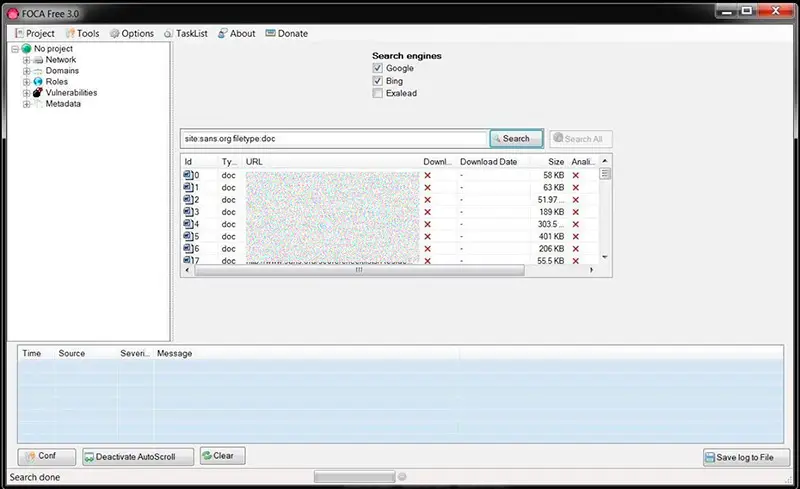This screenshot has width=800, height=489.
Task: Click Deactivate AutoScroll button
Action: [138, 457]
